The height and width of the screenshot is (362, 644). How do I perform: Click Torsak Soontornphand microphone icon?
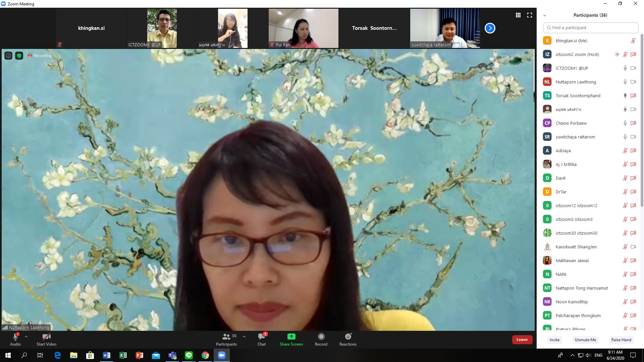pos(625,96)
